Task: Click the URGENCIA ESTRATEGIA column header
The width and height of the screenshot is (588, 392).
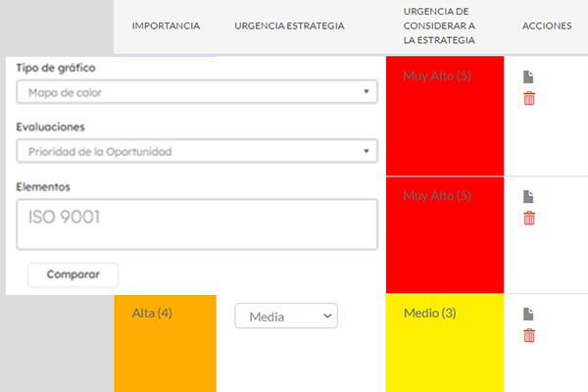Action: [289, 25]
